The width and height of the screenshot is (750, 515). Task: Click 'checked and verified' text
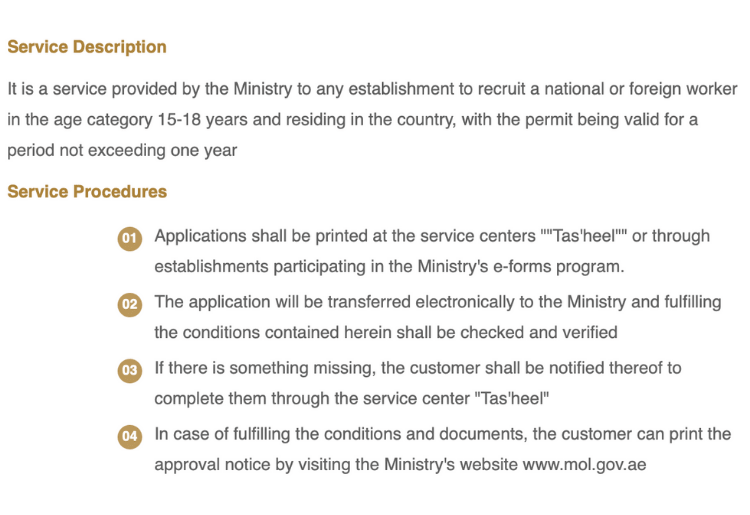click(x=539, y=332)
